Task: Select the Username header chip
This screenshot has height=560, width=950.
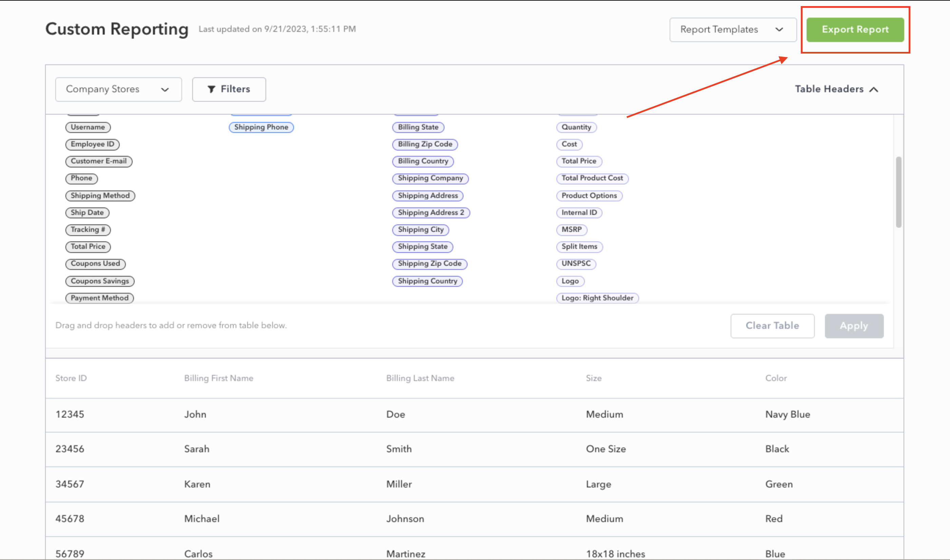Action: click(x=88, y=127)
